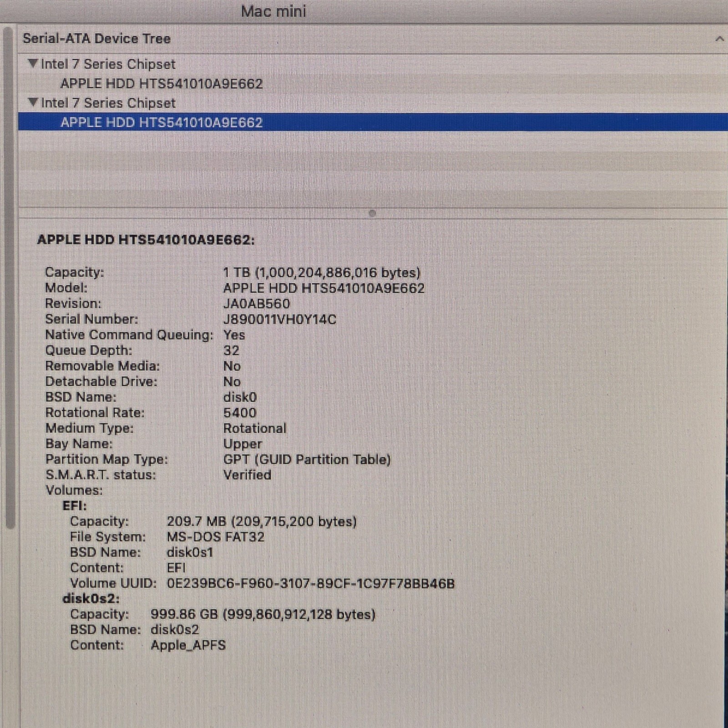The image size is (728, 728).
Task: Click the Mac mini window title
Action: pyautogui.click(x=273, y=11)
